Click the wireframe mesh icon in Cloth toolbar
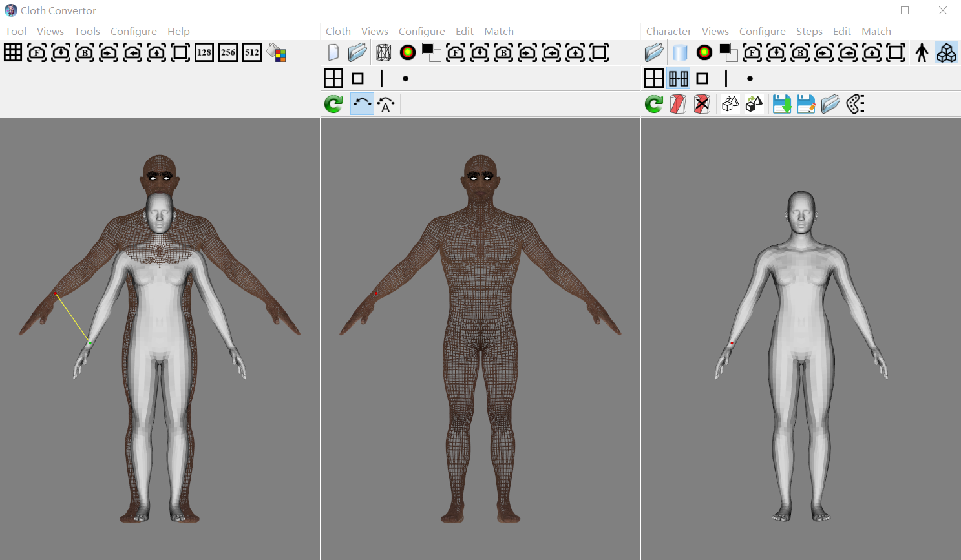This screenshot has width=961, height=560. pyautogui.click(x=383, y=52)
